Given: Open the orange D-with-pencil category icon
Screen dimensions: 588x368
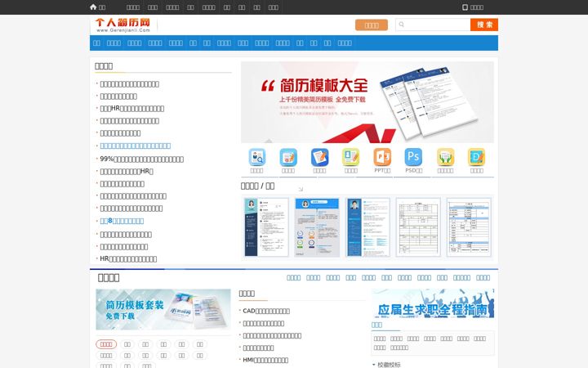Looking at the screenshot, I should click(476, 157).
